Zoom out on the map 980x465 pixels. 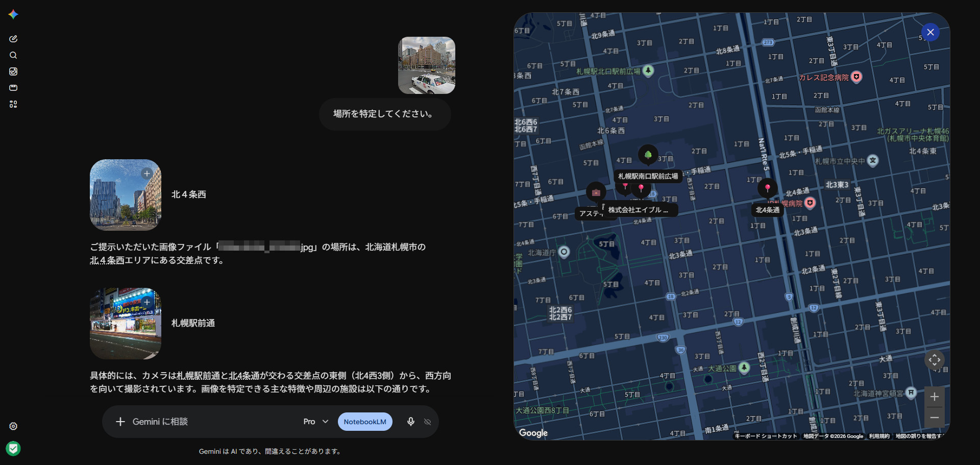pos(935,418)
